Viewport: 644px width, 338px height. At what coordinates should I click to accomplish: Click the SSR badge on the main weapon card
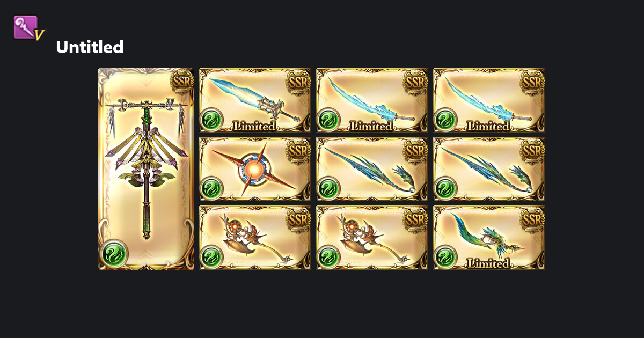click(x=181, y=82)
